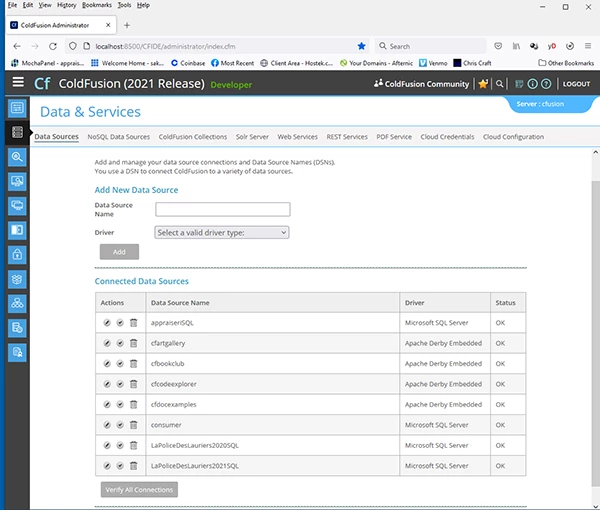Open Security sidebar lock icon
Image resolution: width=600 pixels, height=510 pixels.
(x=17, y=255)
